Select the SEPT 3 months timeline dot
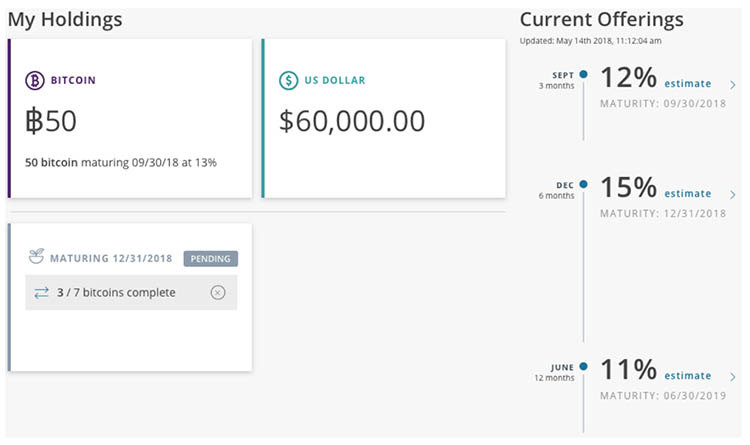The height and width of the screenshot is (445, 750). coord(583,73)
